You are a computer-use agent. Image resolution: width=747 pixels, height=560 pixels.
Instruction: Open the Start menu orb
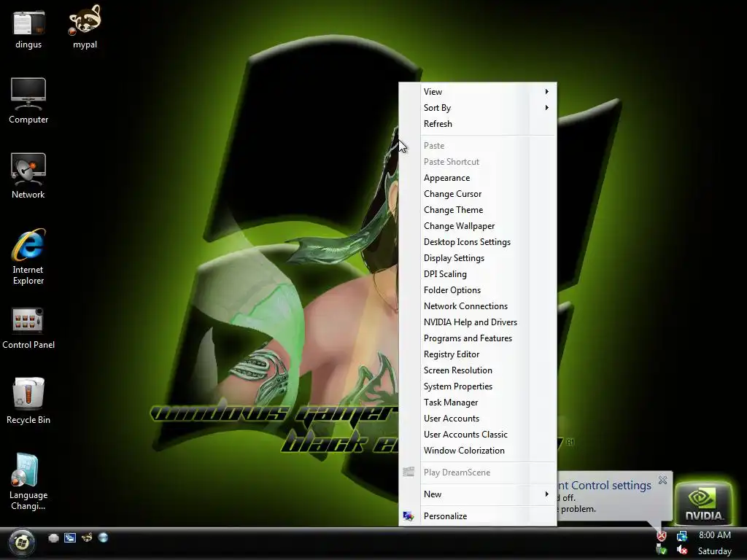[22, 542]
